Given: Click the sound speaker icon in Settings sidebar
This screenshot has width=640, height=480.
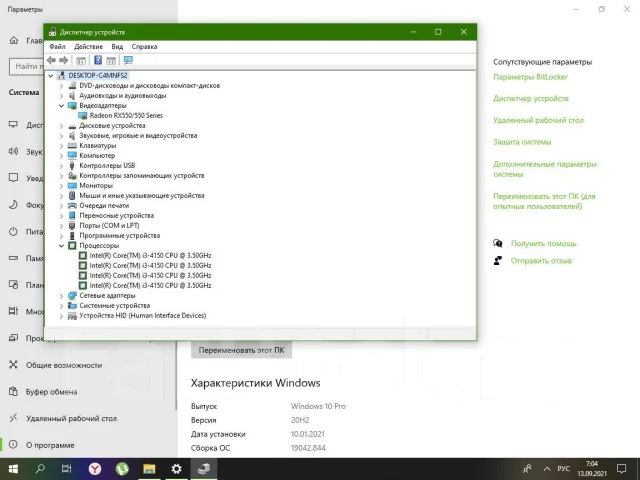Looking at the screenshot, I should (13, 151).
